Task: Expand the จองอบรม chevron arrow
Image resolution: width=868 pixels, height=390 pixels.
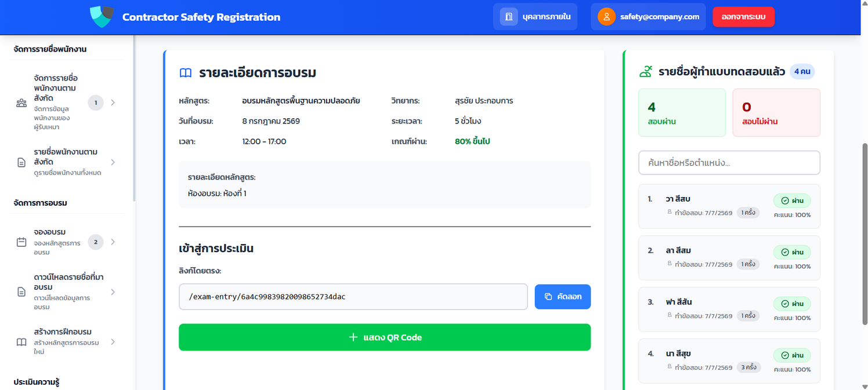Action: (x=113, y=242)
